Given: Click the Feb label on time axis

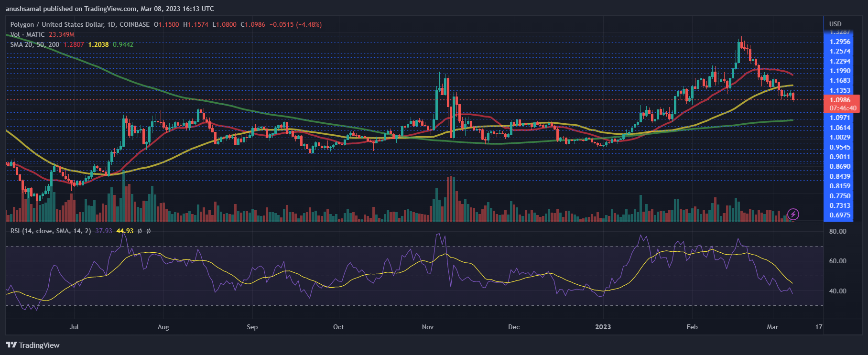Looking at the screenshot, I should pyautogui.click(x=692, y=327).
